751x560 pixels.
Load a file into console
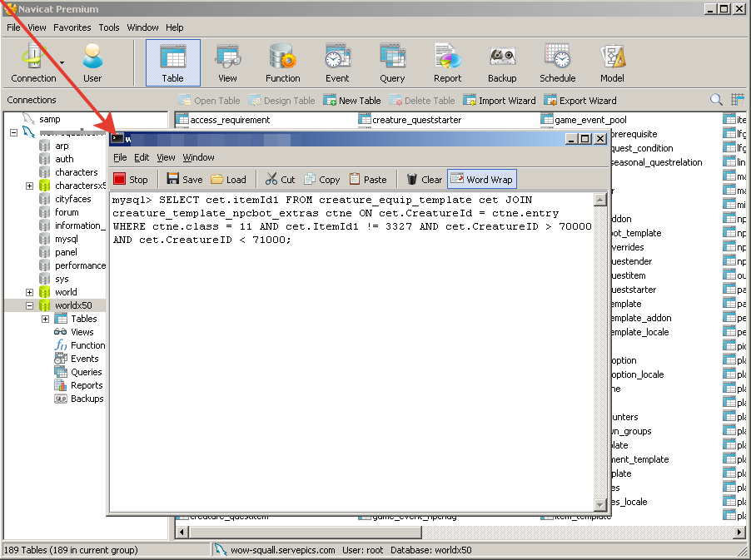coord(228,180)
